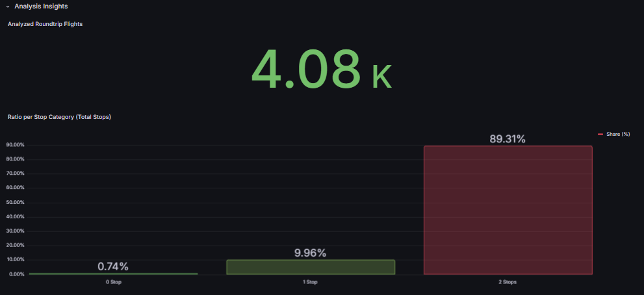Click the 9.96% bar value label

pos(310,253)
